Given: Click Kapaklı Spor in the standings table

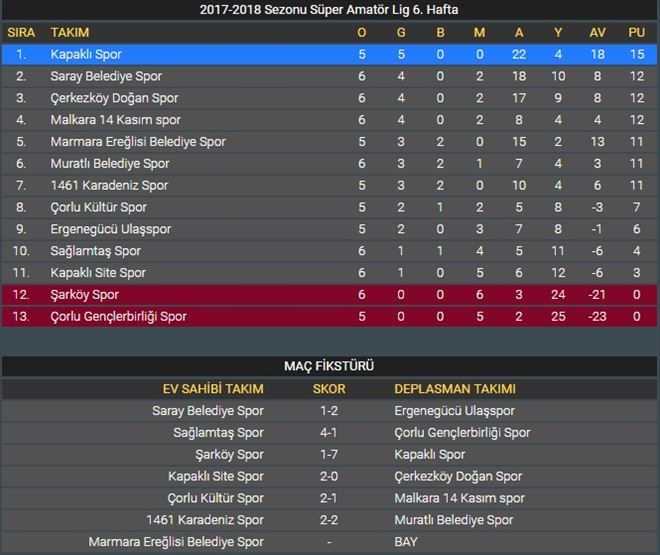Looking at the screenshot, I should coord(86,54).
